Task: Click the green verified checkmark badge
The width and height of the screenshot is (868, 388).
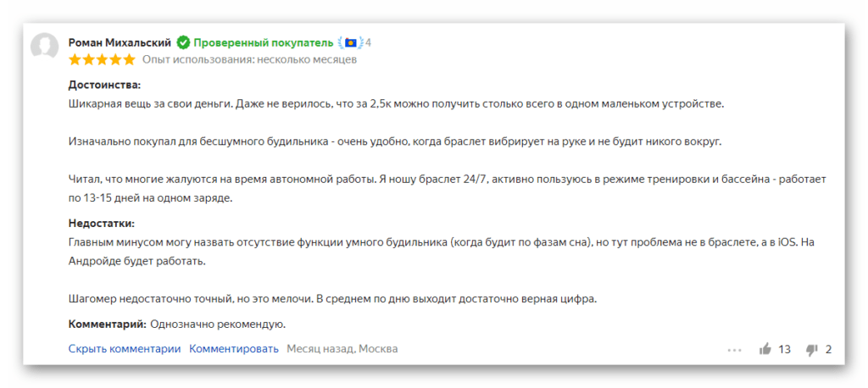Action: click(x=183, y=42)
